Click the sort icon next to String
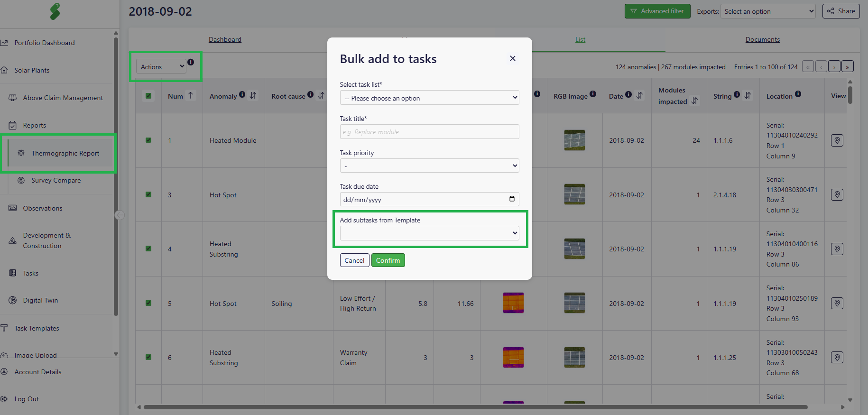868x415 pixels. click(x=748, y=96)
